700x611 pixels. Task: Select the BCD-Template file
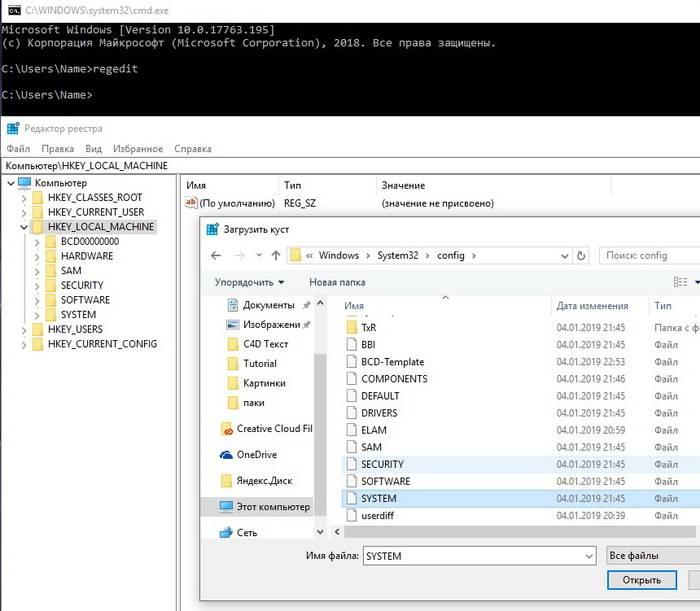tap(392, 362)
